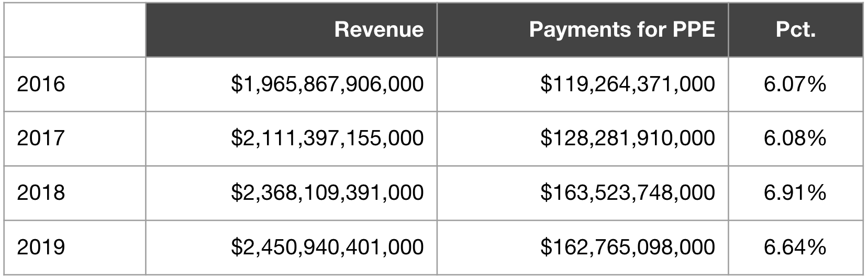Click the Pct. column header
Image resolution: width=868 pixels, height=279 pixels.
pos(795,29)
